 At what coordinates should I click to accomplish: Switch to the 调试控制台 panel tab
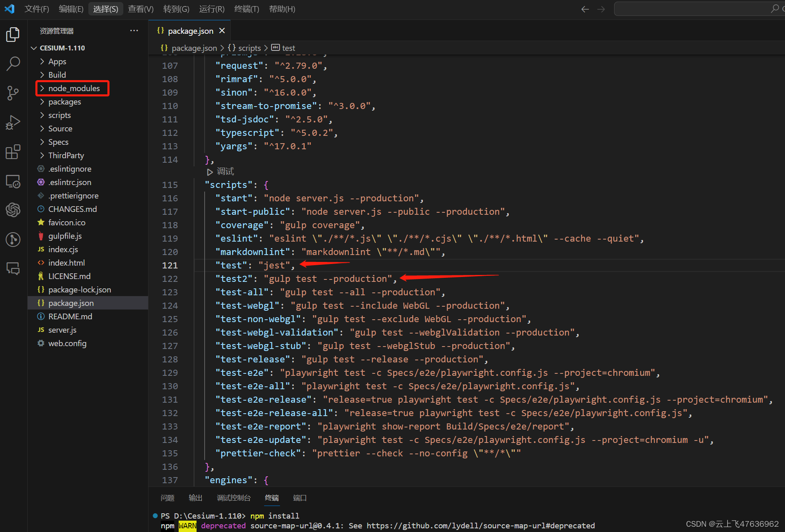point(234,498)
